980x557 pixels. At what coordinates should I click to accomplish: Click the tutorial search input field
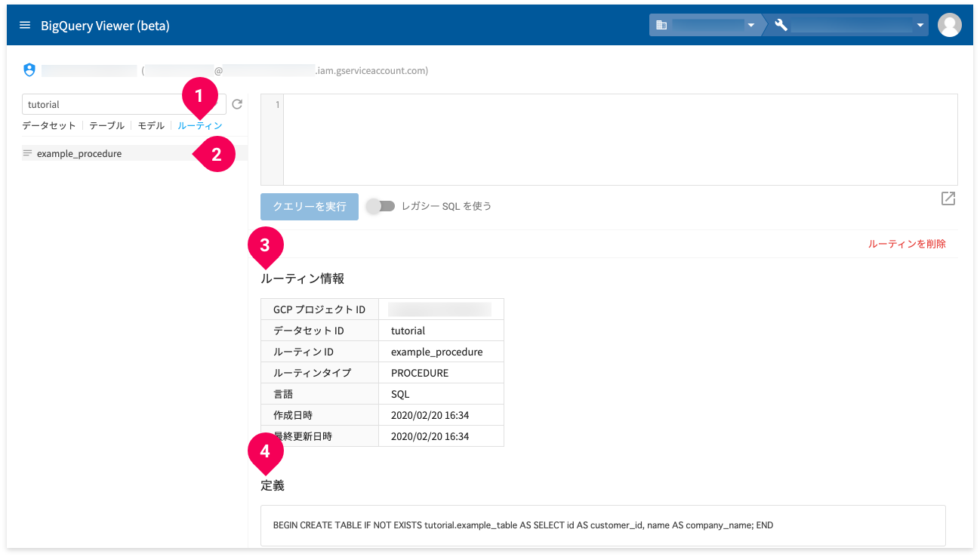[x=124, y=104]
